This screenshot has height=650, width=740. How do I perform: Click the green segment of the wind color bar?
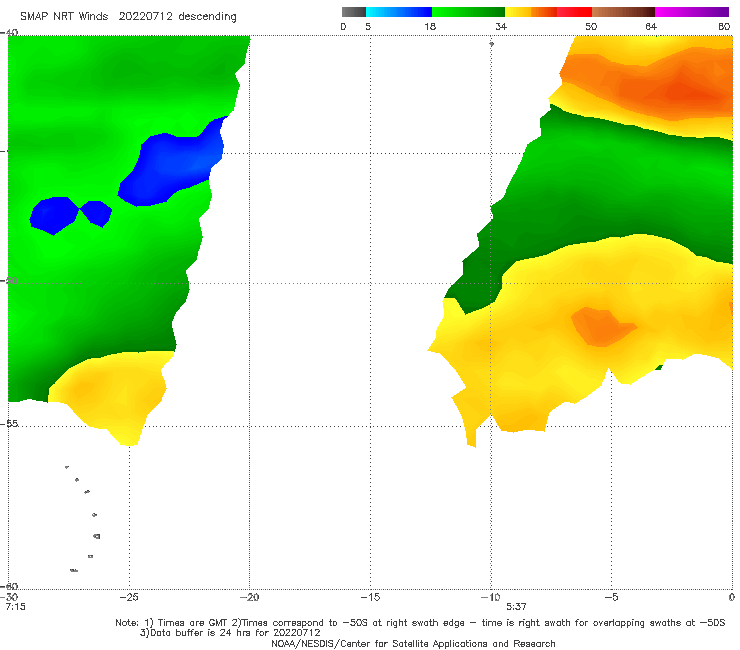468,12
